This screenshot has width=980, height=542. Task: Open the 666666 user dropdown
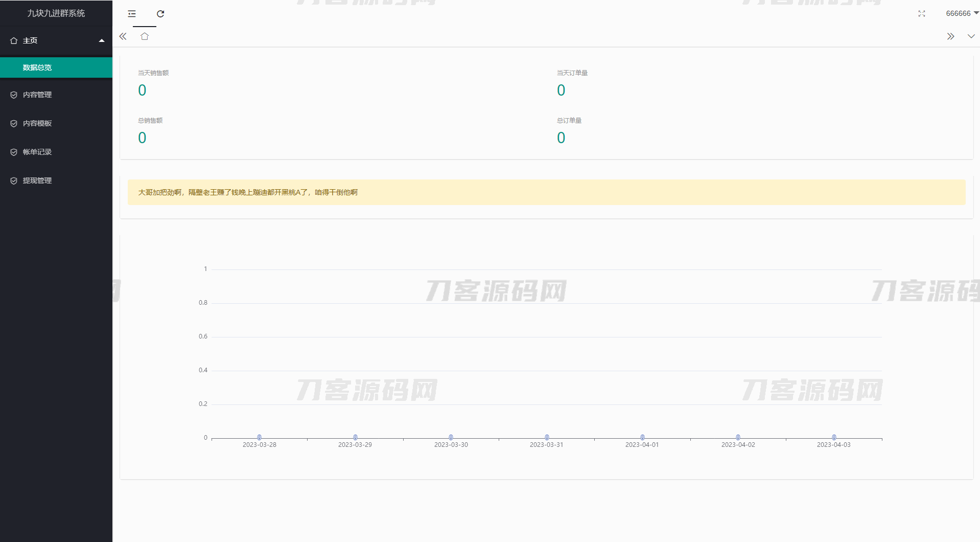961,13
